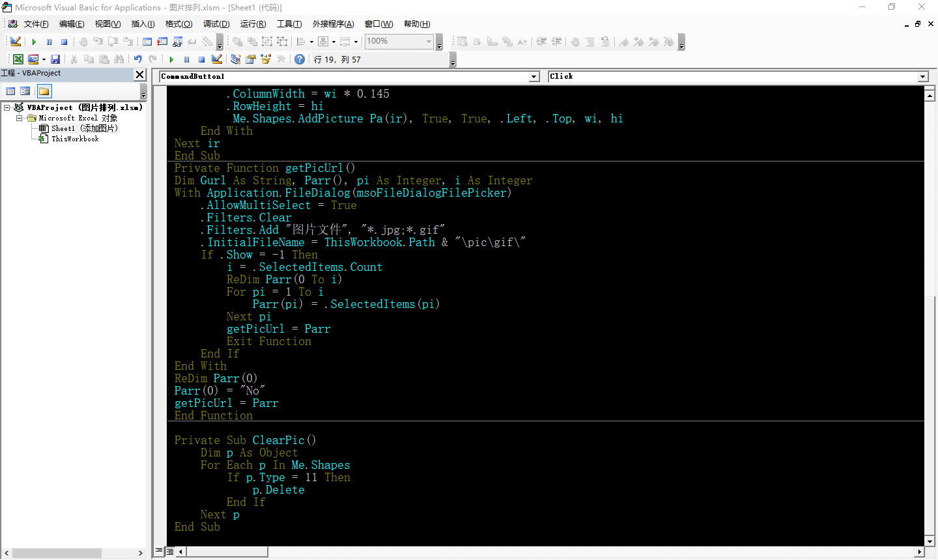Open the 100% zoom dropdown
The height and width of the screenshot is (560, 938).
click(x=429, y=41)
